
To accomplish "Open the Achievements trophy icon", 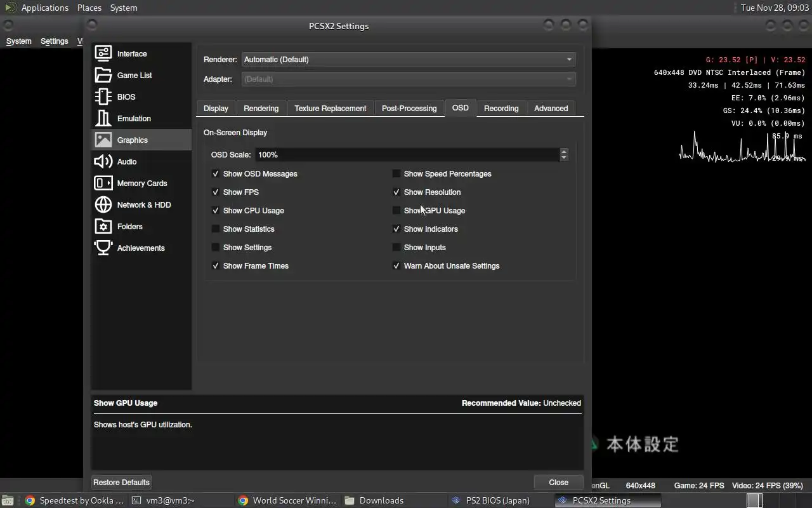I will point(103,248).
